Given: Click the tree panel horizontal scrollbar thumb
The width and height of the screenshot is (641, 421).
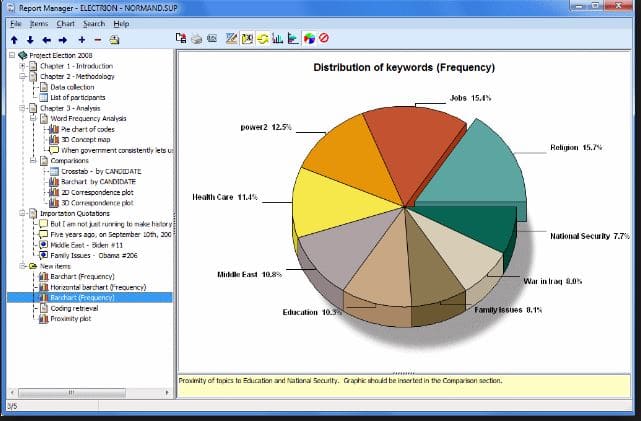Looking at the screenshot, I should click(x=72, y=393).
